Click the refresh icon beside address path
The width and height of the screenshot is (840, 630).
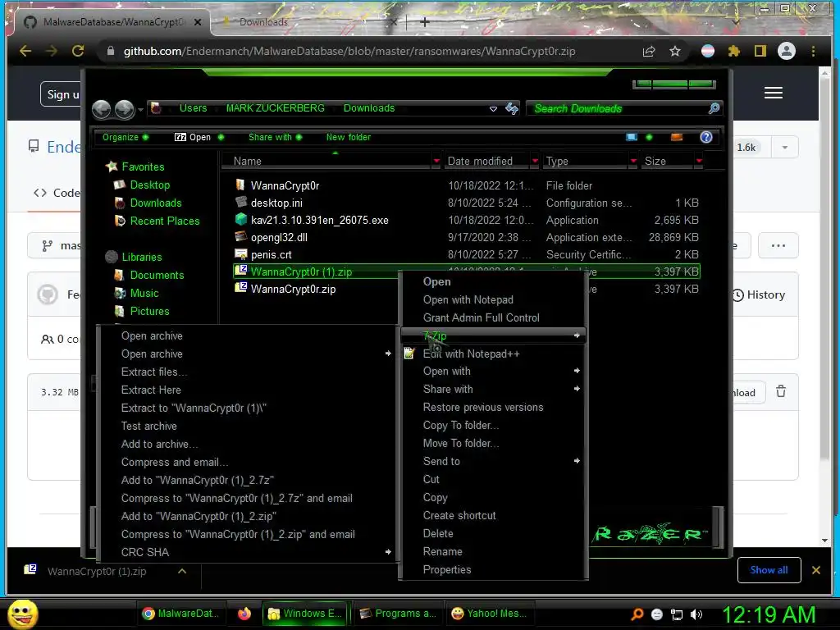click(512, 109)
